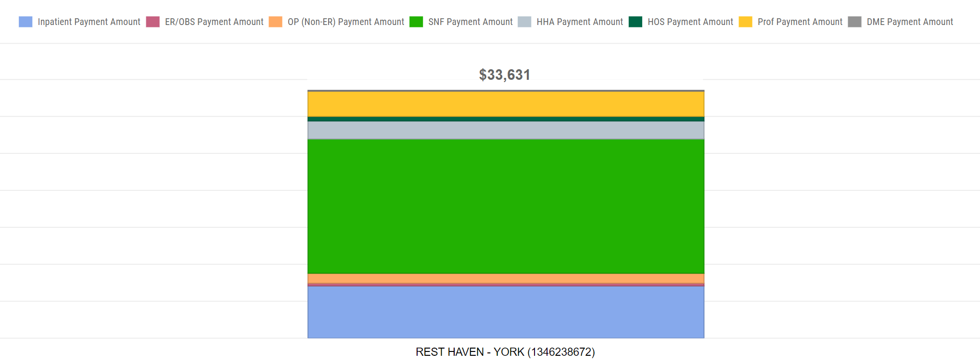Toggle the HHA Payment Amount legend label
Image resolution: width=980 pixels, height=363 pixels.
[580, 22]
